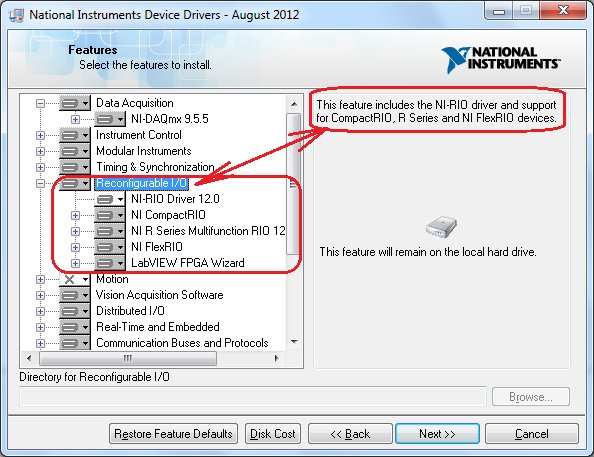
Task: Open install icon beside Instrument Control
Action: tap(75, 135)
